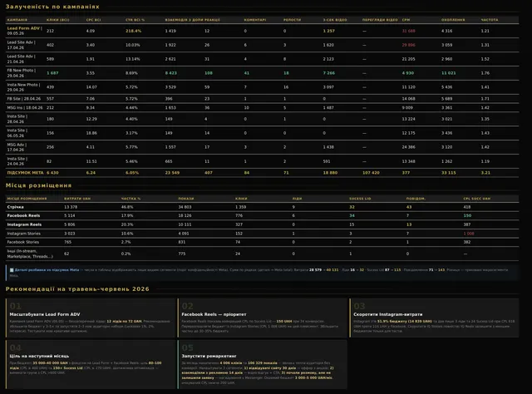Open recommendation card 01 Масштабувати Lead Form ADV
This screenshot has width=532, height=394.
(91, 318)
